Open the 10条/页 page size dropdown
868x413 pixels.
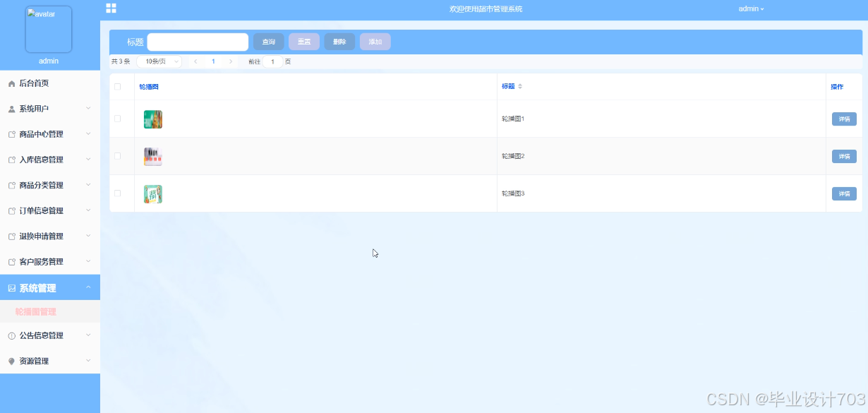159,61
